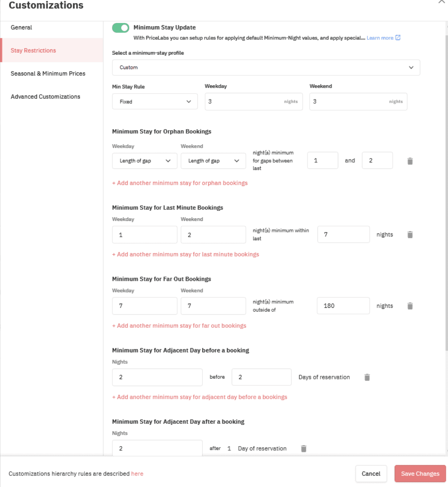Toggle off Minimum Stay Update switch
448x487 pixels.
click(121, 28)
